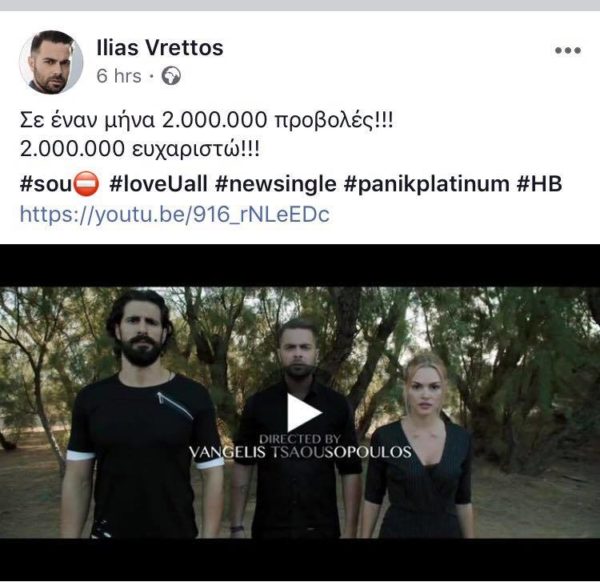This screenshot has height=582, width=600.
Task: Click the blonde woman in the video
Action: [x=419, y=446]
